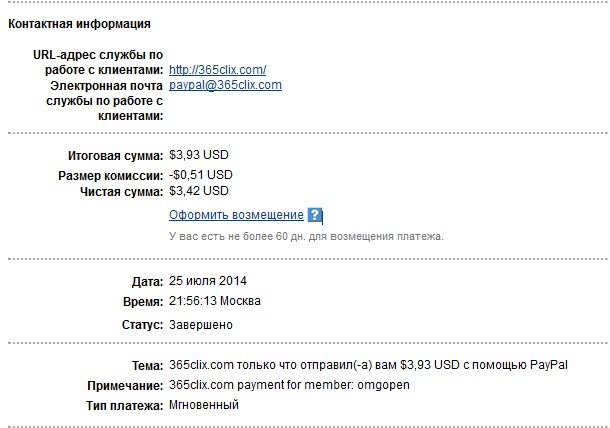Click the time value "21:56:13 Москва"
610x428 pixels.
tap(218, 301)
